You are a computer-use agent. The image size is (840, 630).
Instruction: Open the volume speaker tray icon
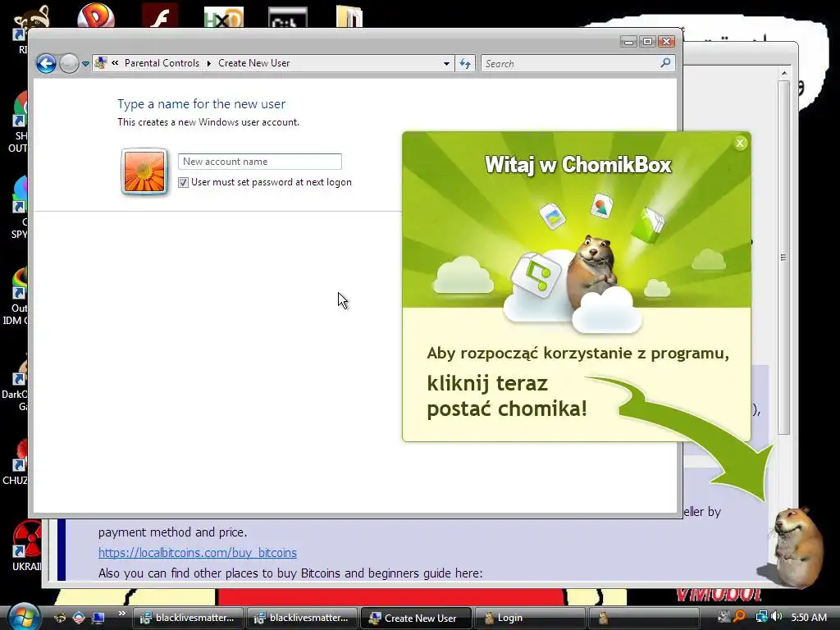pyautogui.click(x=777, y=617)
